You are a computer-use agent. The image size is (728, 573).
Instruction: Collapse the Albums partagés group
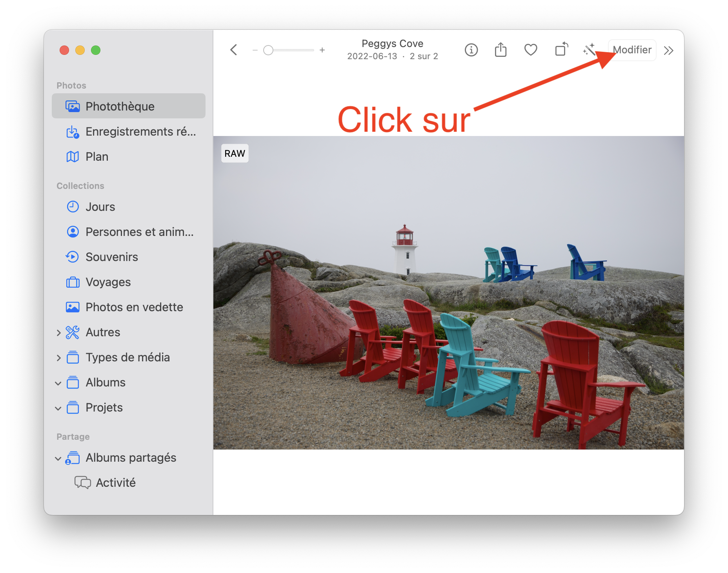(58, 458)
